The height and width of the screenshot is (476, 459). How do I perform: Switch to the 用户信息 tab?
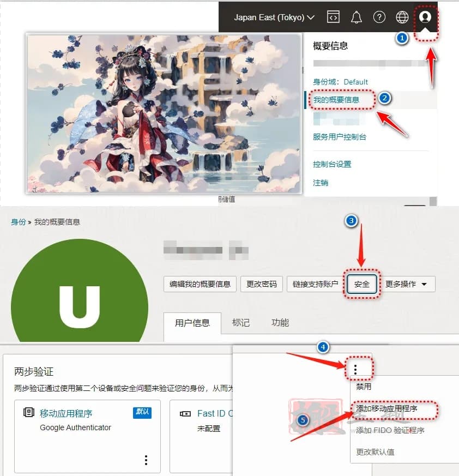click(x=192, y=323)
